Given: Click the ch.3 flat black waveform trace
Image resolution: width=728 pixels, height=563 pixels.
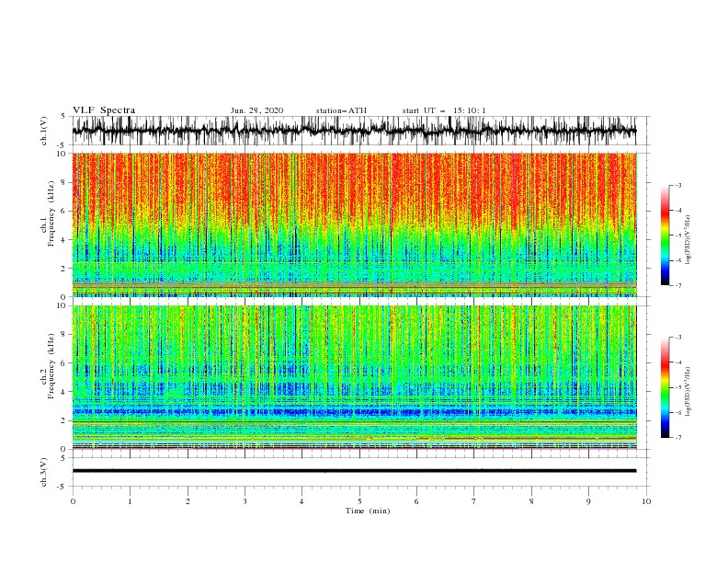Looking at the screenshot, I should tap(354, 471).
